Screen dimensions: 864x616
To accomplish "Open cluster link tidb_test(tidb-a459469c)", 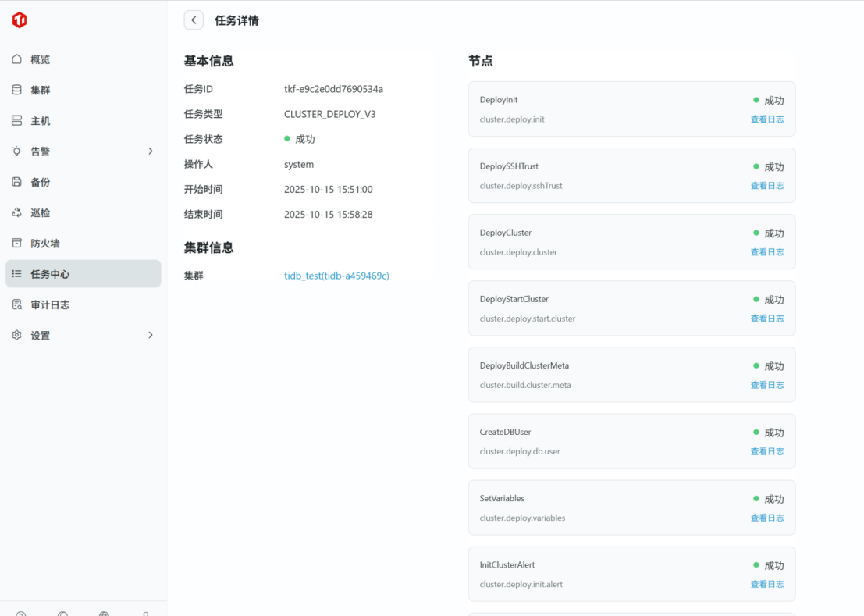I will (x=336, y=276).
